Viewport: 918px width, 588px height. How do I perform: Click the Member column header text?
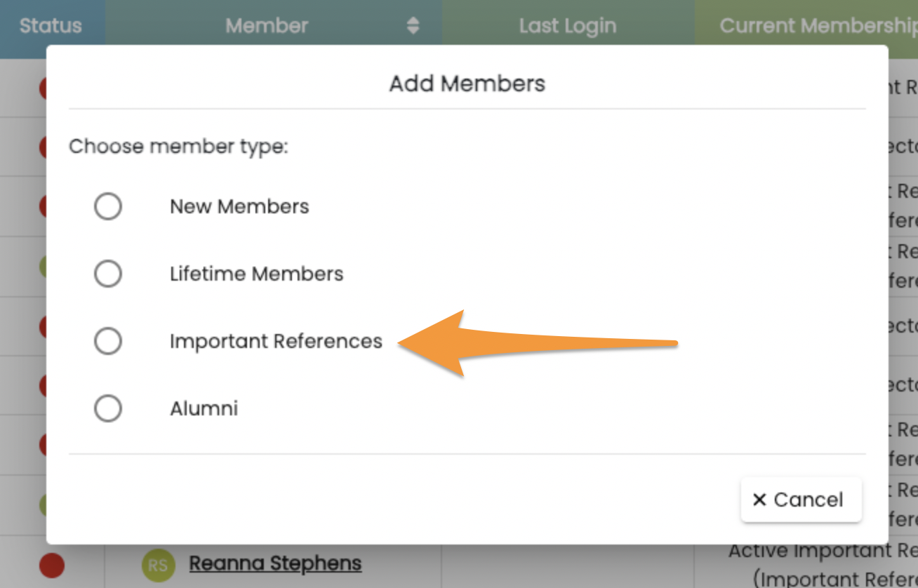(x=267, y=27)
